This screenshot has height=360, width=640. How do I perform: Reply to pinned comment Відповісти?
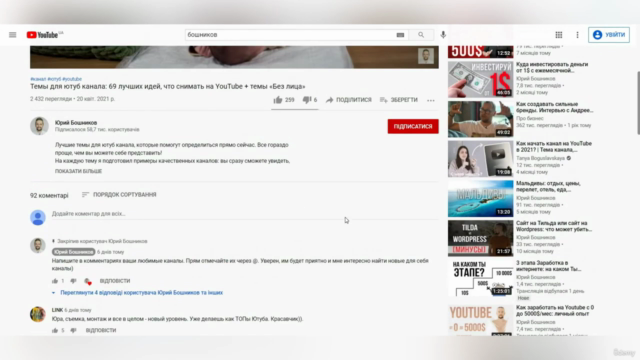tap(115, 281)
